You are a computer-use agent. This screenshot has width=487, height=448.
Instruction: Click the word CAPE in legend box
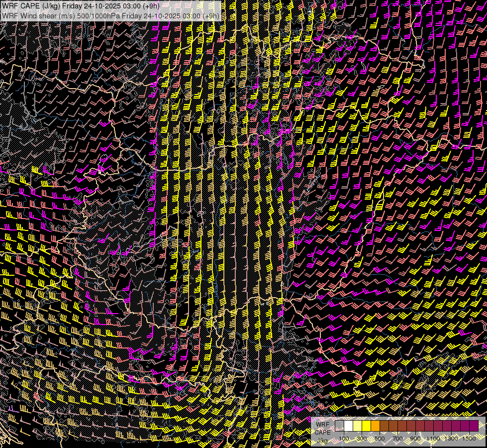click(x=322, y=432)
